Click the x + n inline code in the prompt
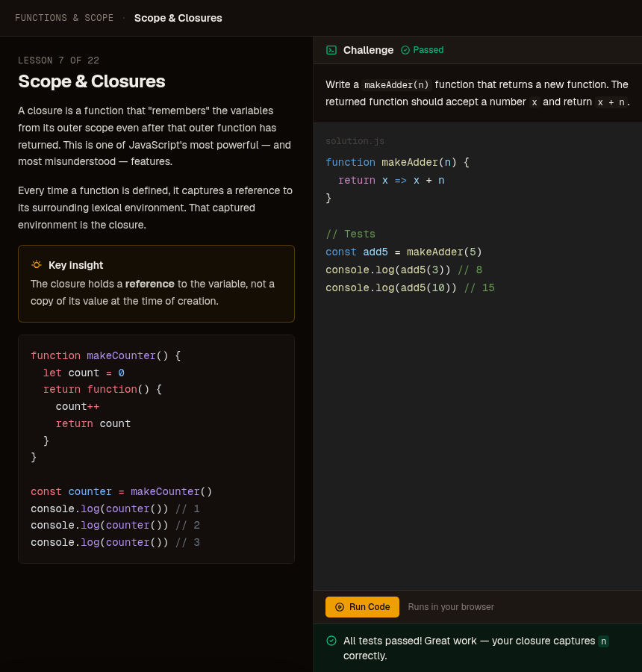The height and width of the screenshot is (672, 642). [611, 102]
